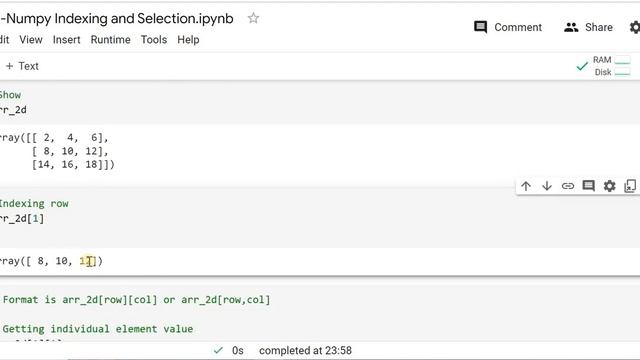Click the Share button
The image size is (640, 360).
(x=588, y=27)
